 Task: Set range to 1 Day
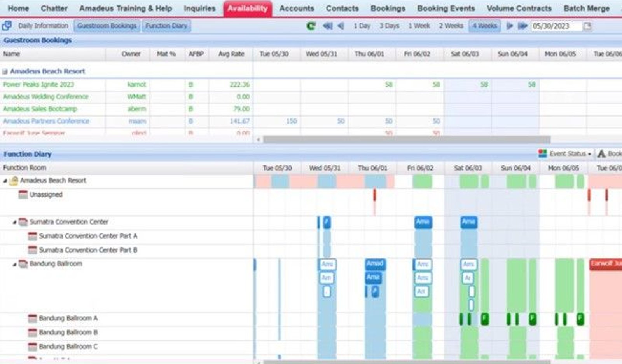pos(362,26)
